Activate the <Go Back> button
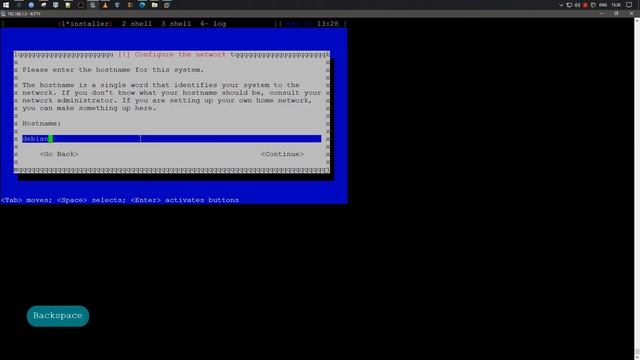The image size is (640, 360). coord(59,154)
